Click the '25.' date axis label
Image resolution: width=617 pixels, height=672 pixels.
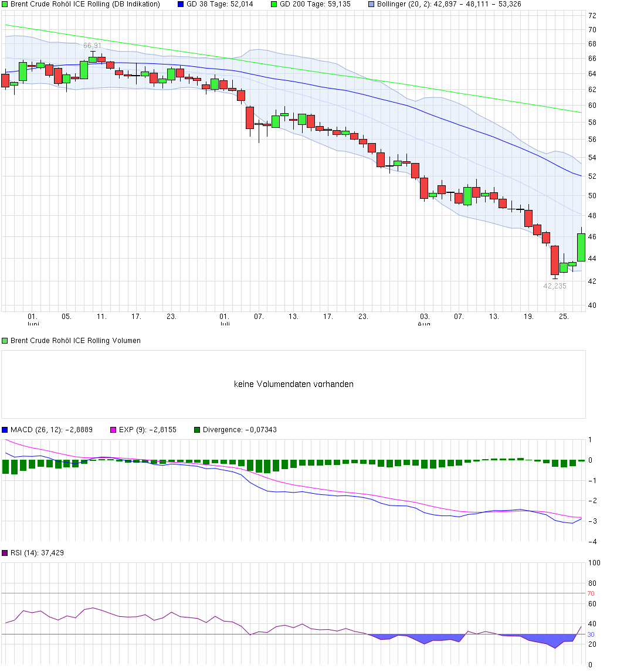click(x=564, y=317)
